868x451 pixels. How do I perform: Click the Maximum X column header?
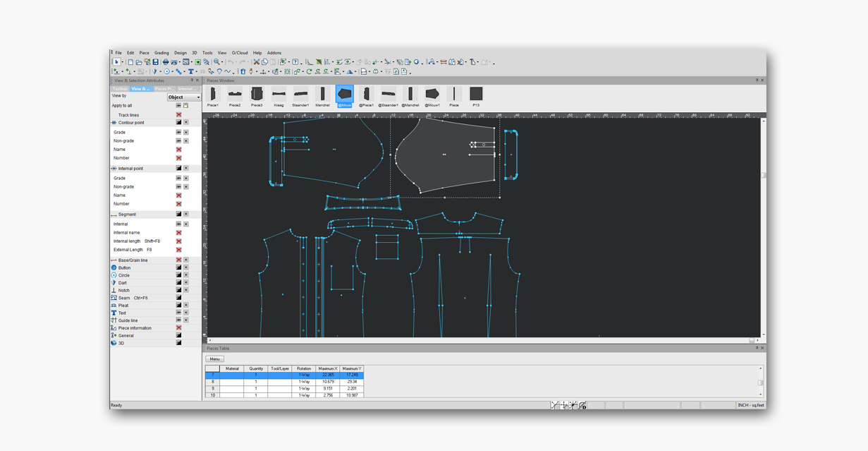coord(327,368)
